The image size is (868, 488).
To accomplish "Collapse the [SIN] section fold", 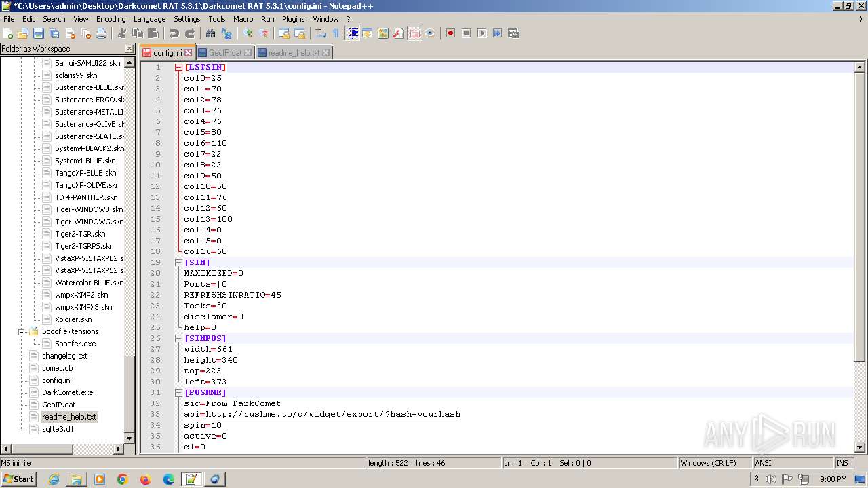I will (178, 262).
